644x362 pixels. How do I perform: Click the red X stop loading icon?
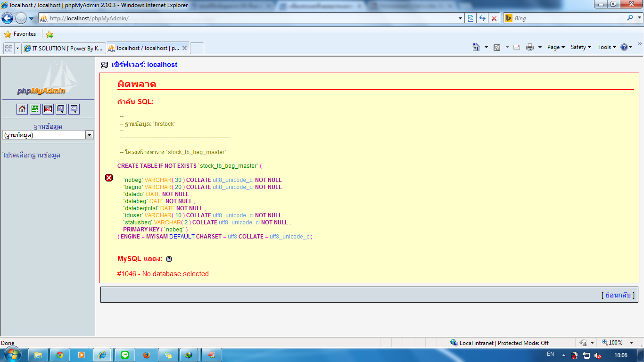494,18
